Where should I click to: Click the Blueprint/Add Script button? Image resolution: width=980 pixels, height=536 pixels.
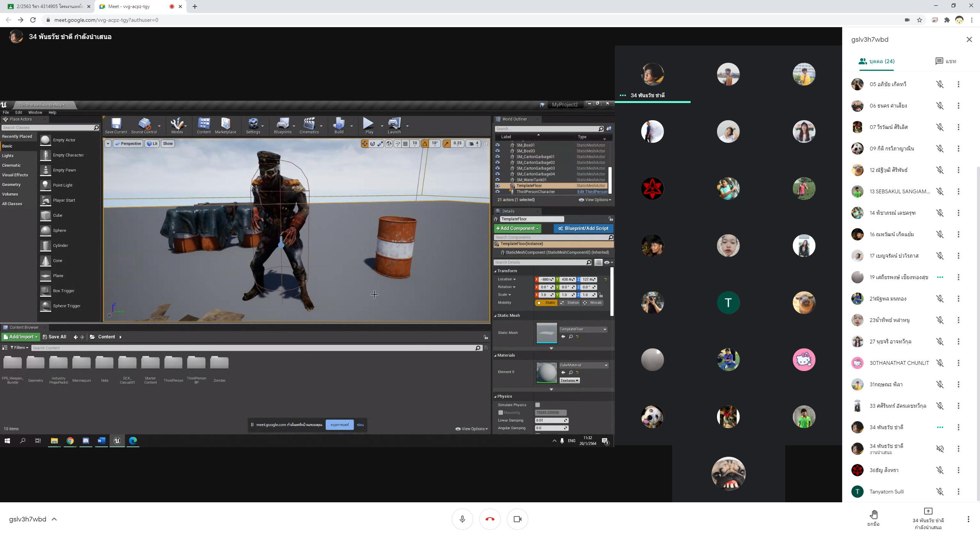point(583,228)
